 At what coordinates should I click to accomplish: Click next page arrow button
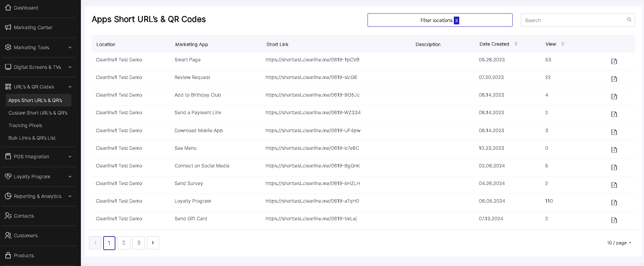pos(153,243)
